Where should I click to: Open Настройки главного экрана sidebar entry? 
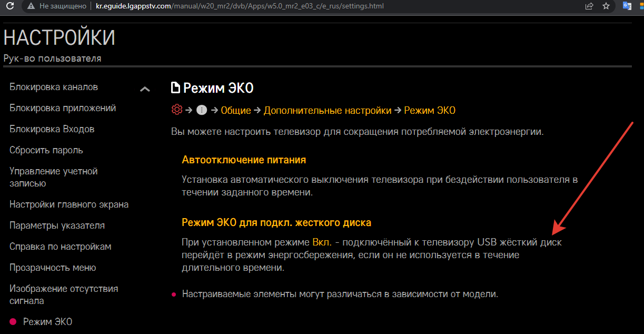click(69, 204)
